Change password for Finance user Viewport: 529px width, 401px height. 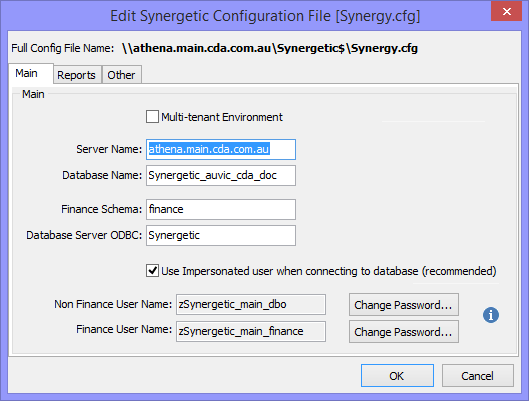click(x=403, y=332)
